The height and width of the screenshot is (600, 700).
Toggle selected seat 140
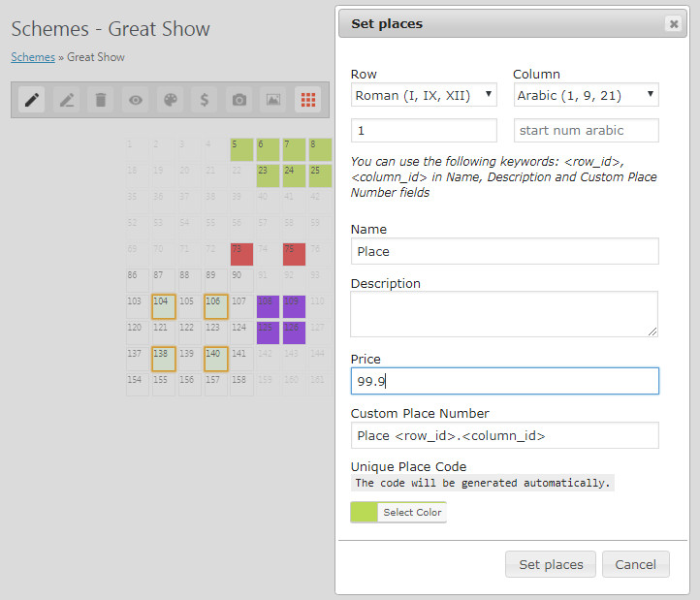[x=215, y=359]
